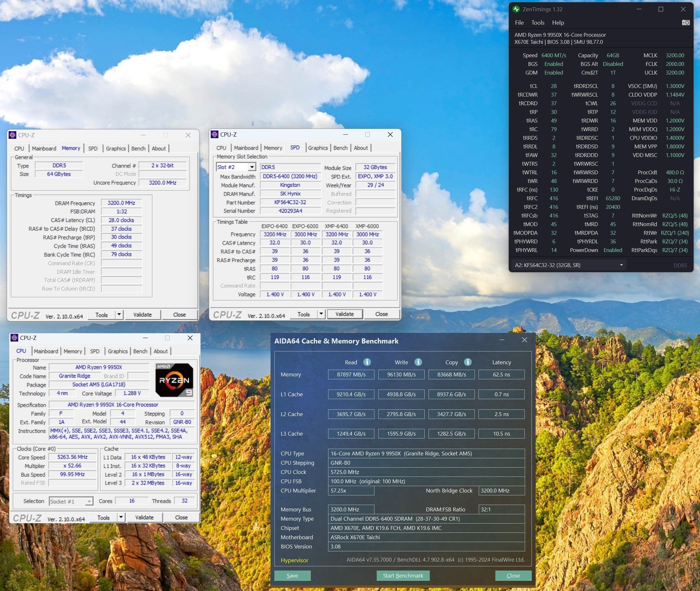Click the ZenTimings Speed value 6400 MT/s
Image resolution: width=700 pixels, height=591 pixels.
554,55
